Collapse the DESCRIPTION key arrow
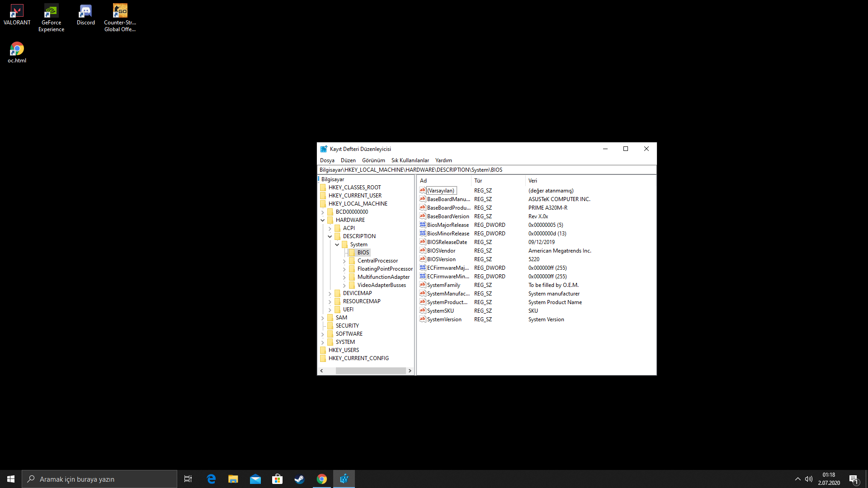868x488 pixels. click(x=330, y=237)
